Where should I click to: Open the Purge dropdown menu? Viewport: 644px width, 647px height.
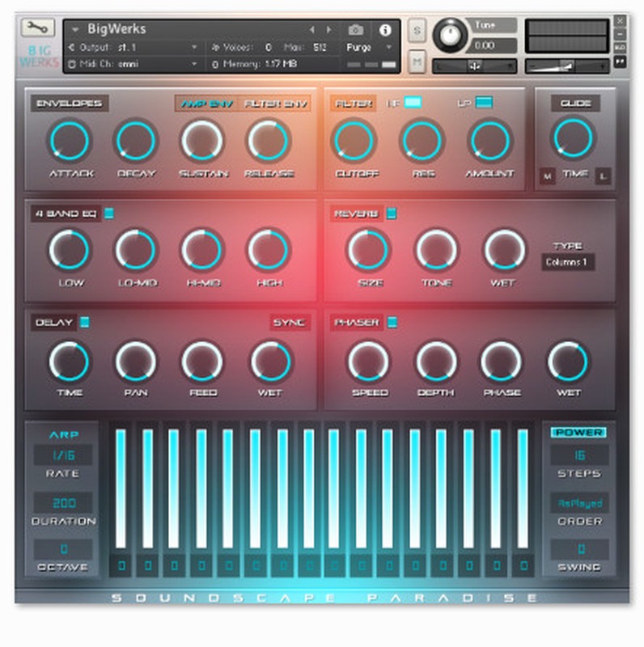tap(369, 48)
